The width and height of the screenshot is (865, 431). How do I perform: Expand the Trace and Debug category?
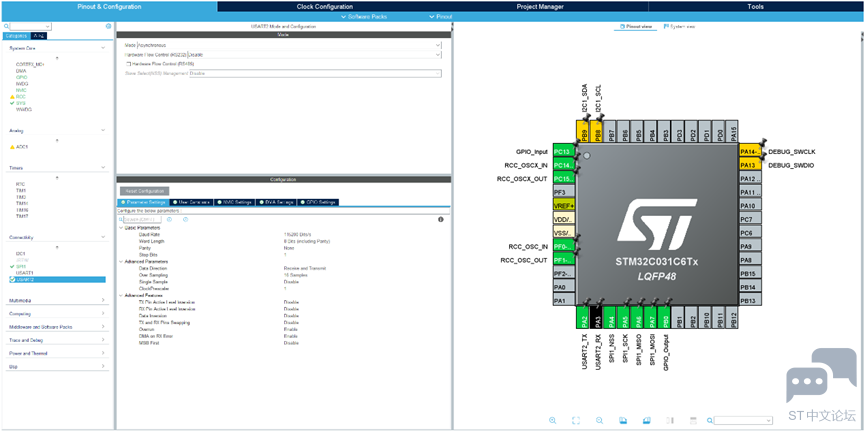103,340
